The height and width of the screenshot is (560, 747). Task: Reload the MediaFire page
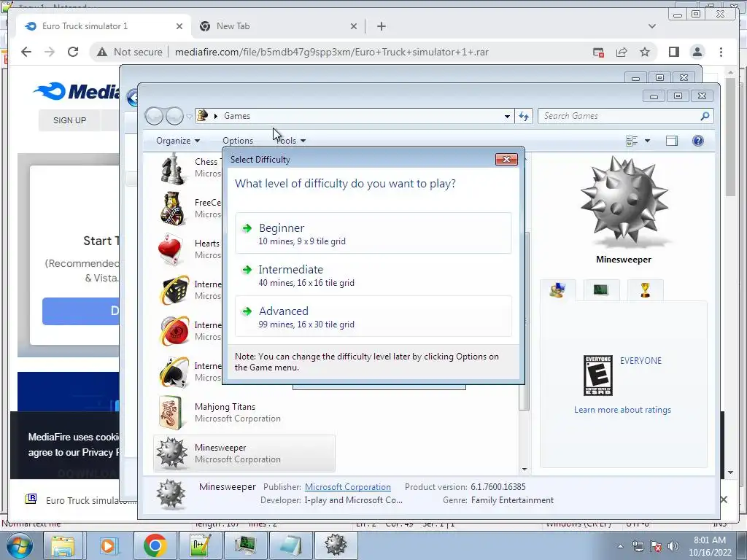coord(73,52)
